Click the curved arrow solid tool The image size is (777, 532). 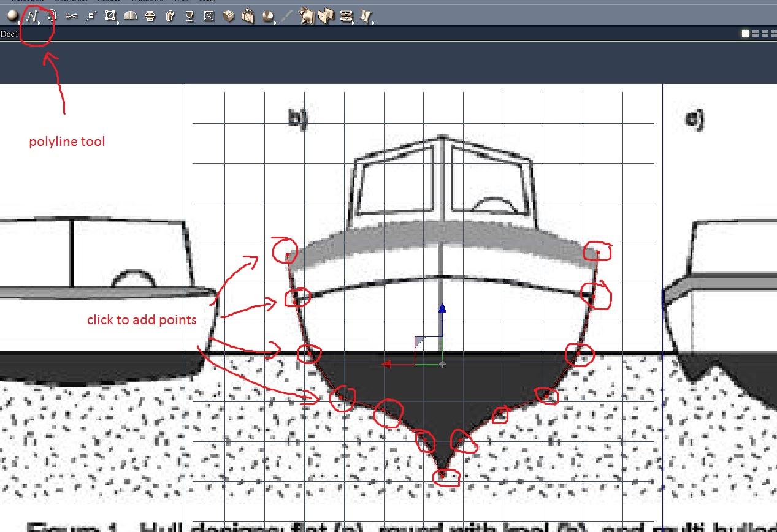pos(170,16)
